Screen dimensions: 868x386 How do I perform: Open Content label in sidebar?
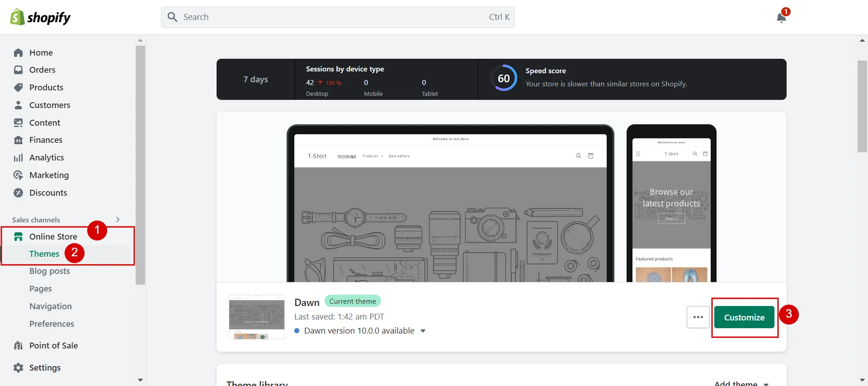point(45,122)
